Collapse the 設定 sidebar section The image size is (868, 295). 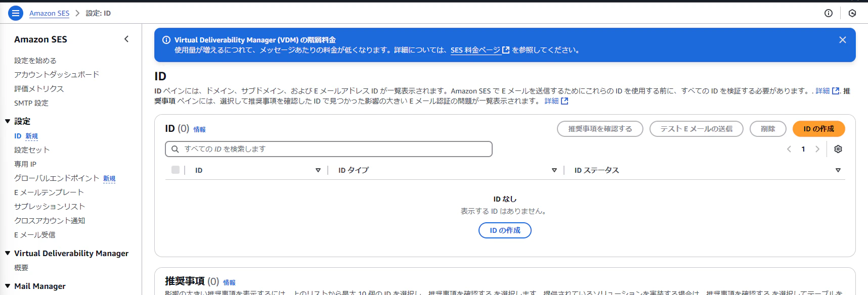(x=8, y=121)
